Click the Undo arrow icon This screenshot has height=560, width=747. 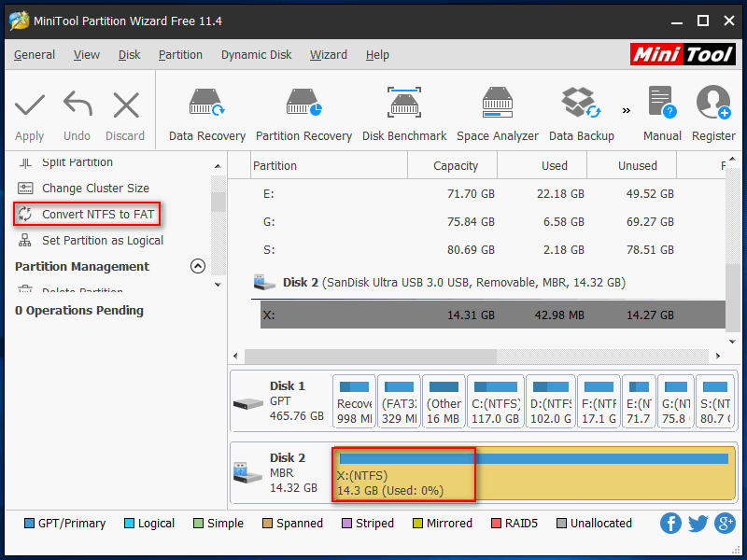point(78,104)
